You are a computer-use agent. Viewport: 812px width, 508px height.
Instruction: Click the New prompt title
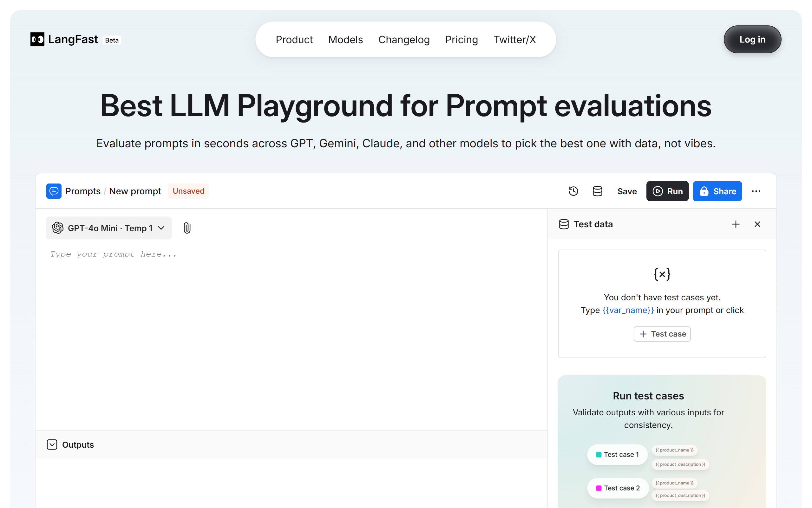(x=135, y=191)
